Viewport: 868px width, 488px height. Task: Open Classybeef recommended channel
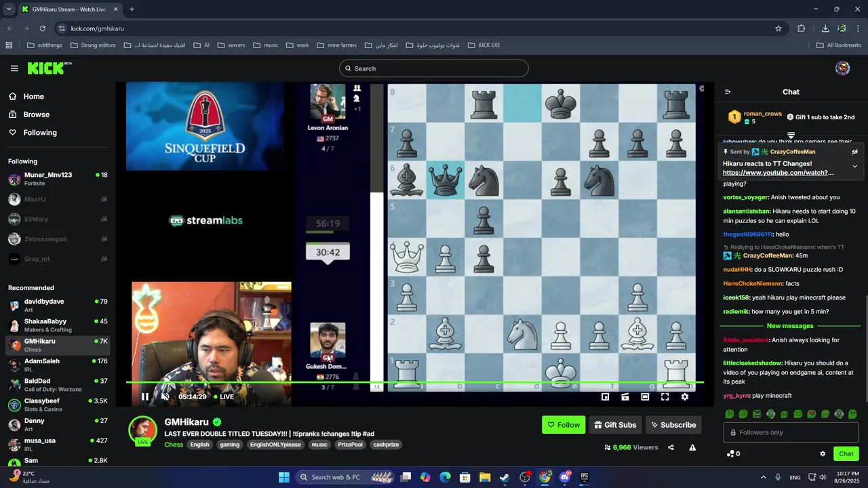point(57,405)
